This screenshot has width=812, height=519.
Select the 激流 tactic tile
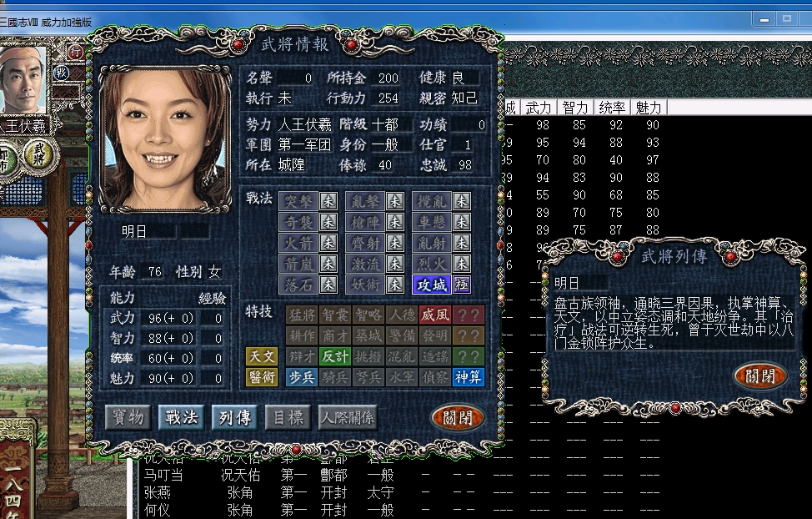click(365, 264)
